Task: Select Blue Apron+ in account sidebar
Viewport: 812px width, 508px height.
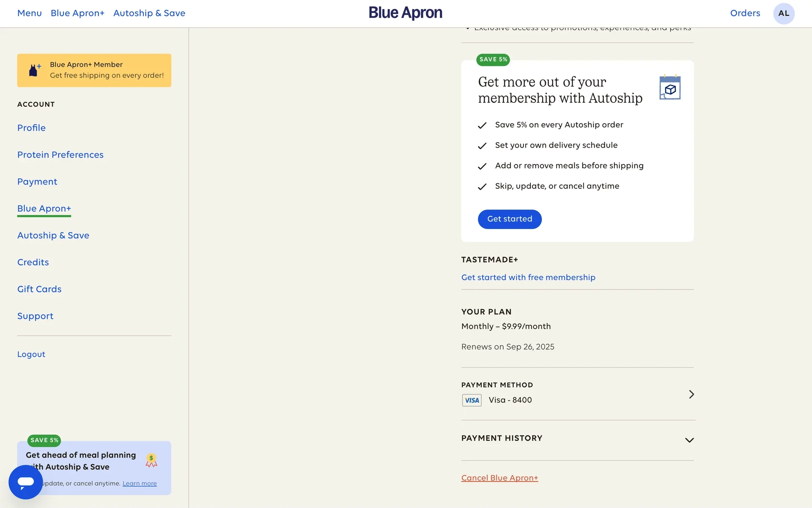Action: [x=44, y=209]
